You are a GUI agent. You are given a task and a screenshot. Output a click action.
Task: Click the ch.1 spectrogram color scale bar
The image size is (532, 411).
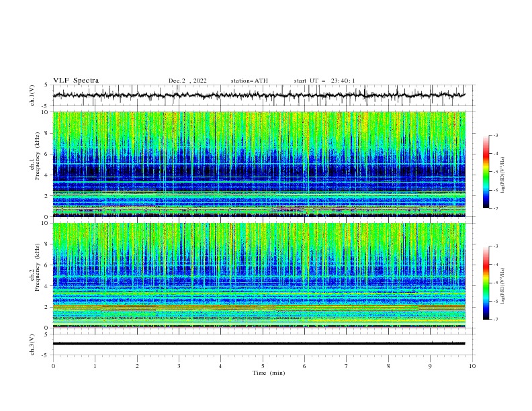coord(486,172)
